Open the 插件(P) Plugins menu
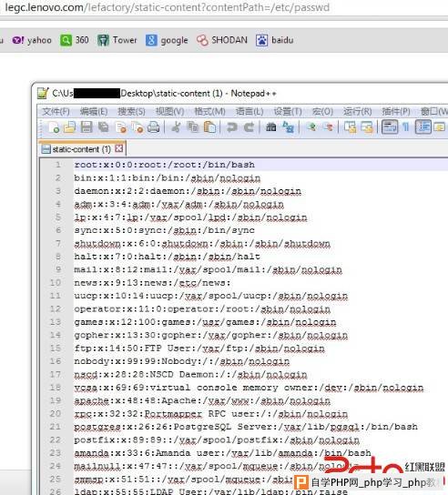Screen dimensions: 448x495 [396, 111]
